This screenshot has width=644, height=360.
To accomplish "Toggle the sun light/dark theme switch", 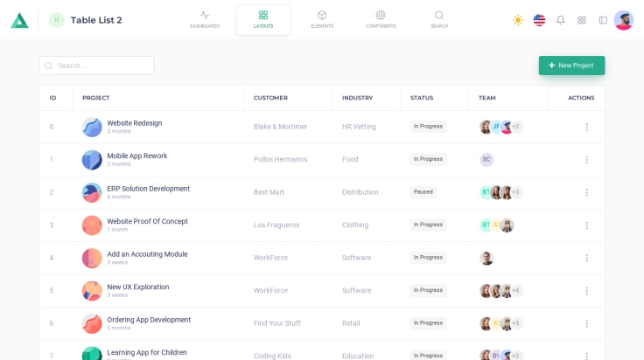I will (518, 20).
